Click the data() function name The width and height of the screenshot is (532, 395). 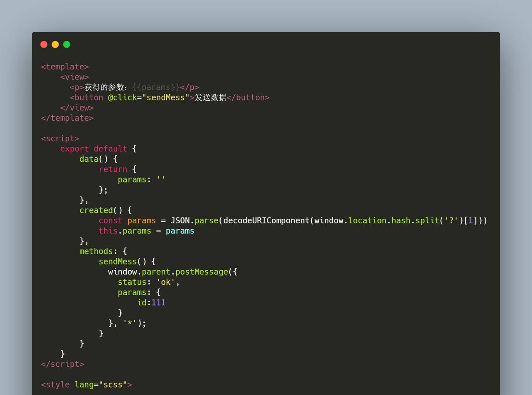[89, 159]
